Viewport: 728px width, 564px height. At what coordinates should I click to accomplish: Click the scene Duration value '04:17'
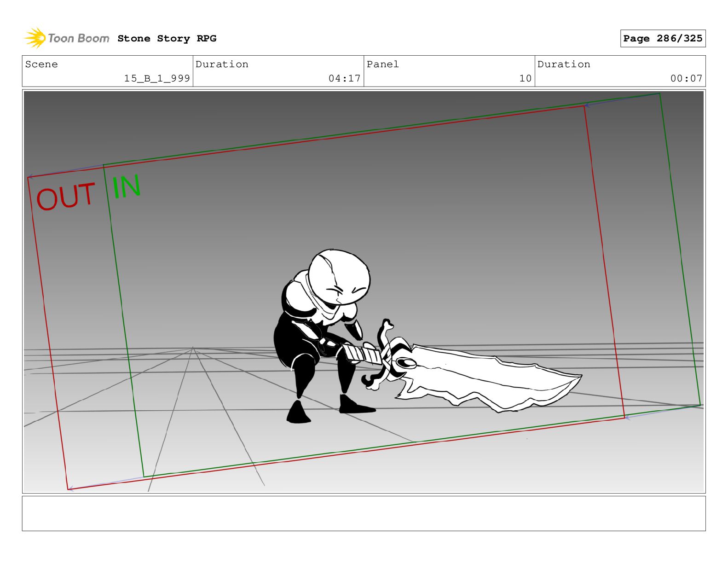[344, 78]
